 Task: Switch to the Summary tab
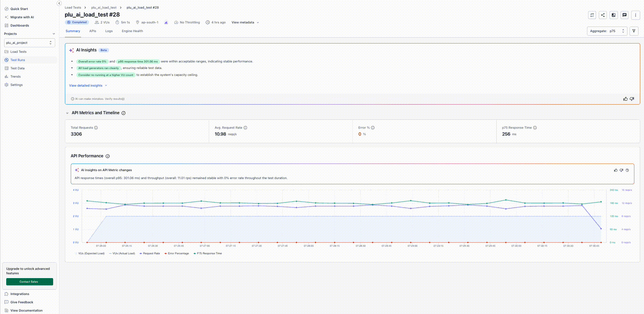point(73,31)
